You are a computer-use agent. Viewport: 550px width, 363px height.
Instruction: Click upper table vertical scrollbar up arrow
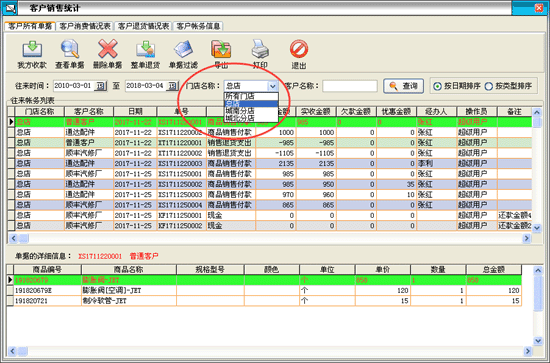[537, 112]
